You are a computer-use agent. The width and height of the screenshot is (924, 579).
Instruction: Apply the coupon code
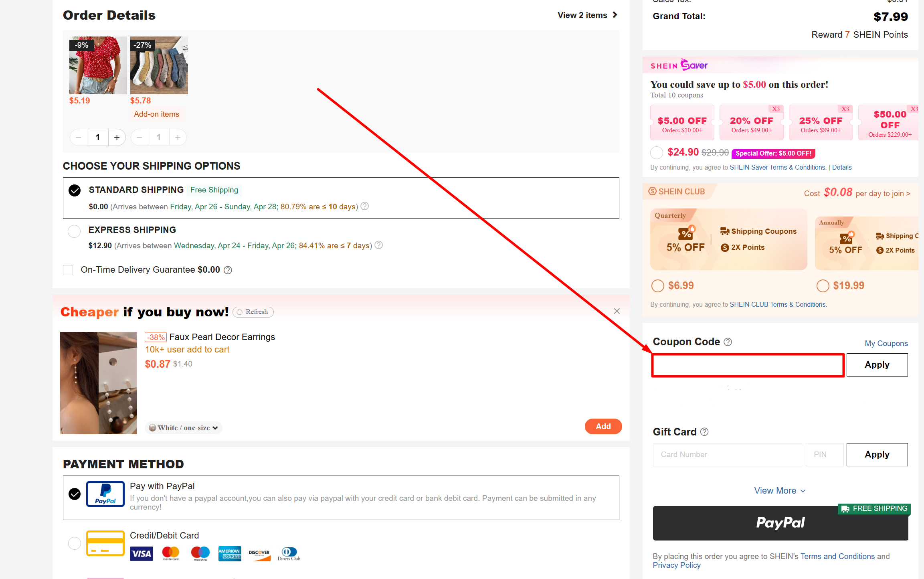(x=877, y=364)
